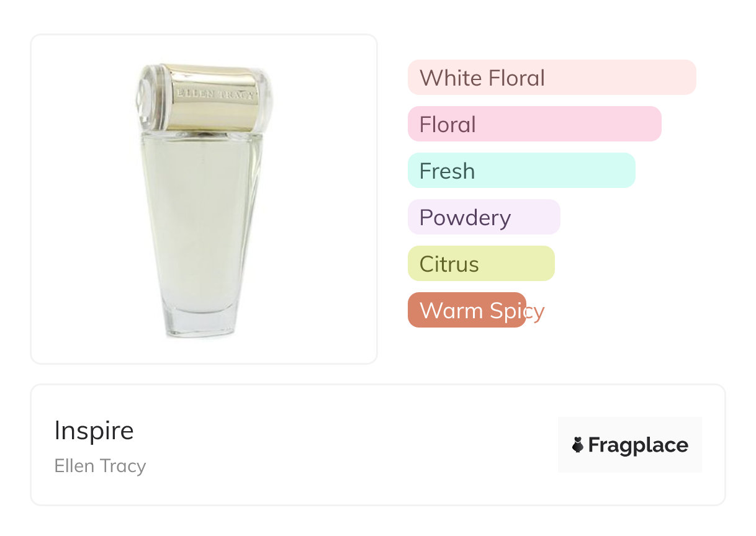Click the 'cy' text overflowing the Warm Spicy bar
The height and width of the screenshot is (536, 756).
tap(535, 311)
